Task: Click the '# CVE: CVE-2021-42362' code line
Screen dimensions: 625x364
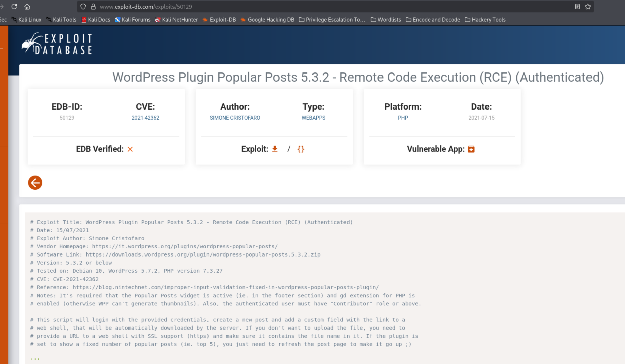Action: (x=64, y=279)
